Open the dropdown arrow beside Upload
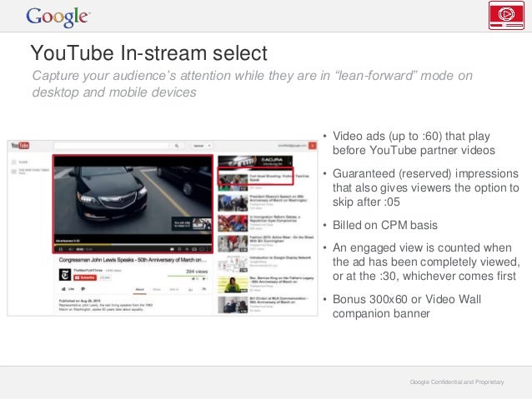Screen dimensions: 532x399 [209, 146]
